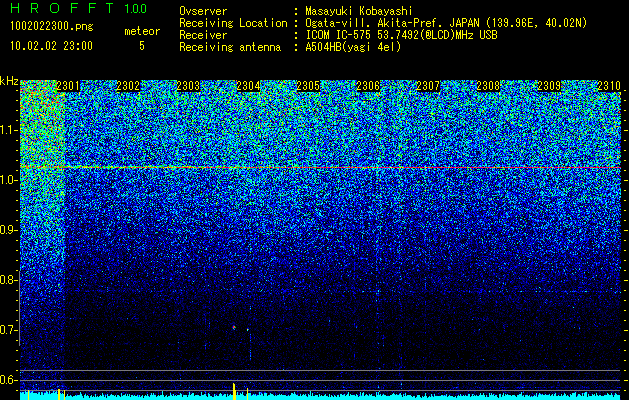This screenshot has height=400, width=629.
Task: Click the meteor label
Action: pos(142,31)
